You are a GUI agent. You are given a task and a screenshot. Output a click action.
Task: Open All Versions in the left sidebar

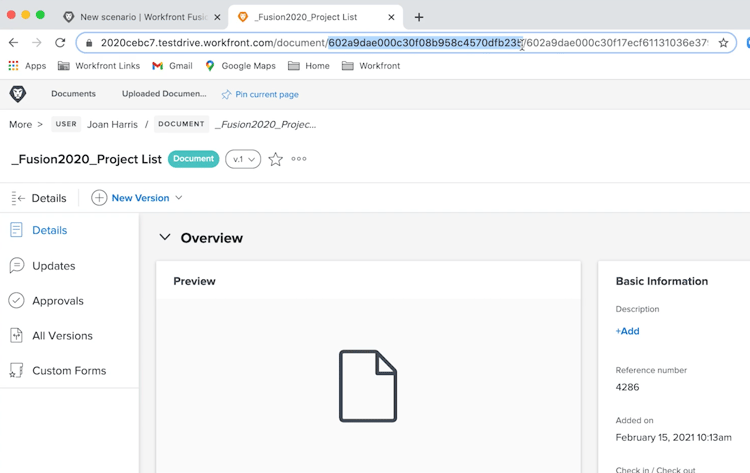(62, 336)
